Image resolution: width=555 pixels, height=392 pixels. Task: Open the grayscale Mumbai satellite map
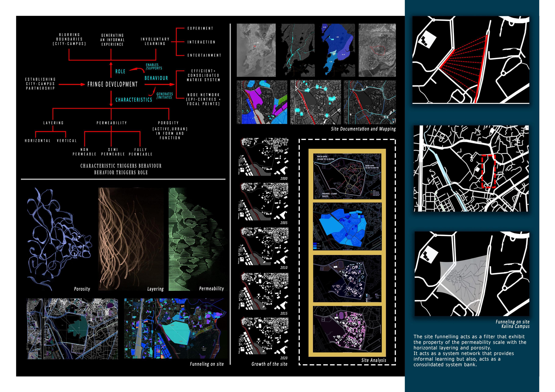tap(256, 50)
